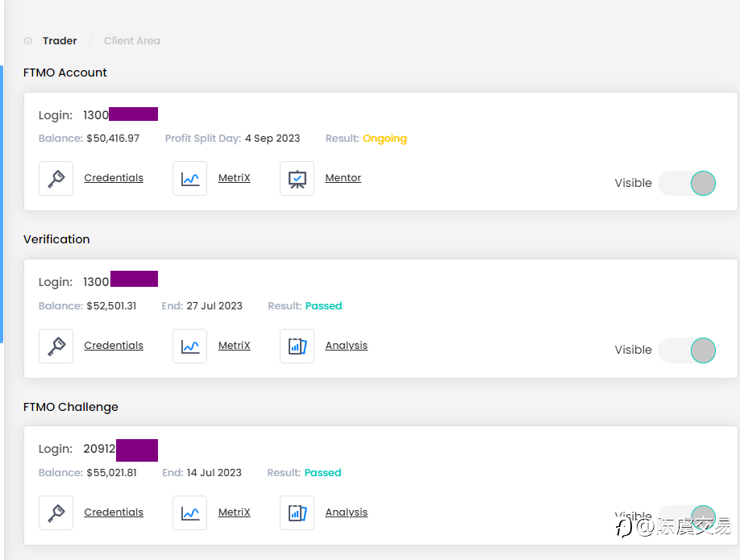Click the FTMO Challenge section heading
The height and width of the screenshot is (560, 740).
pyautogui.click(x=71, y=407)
